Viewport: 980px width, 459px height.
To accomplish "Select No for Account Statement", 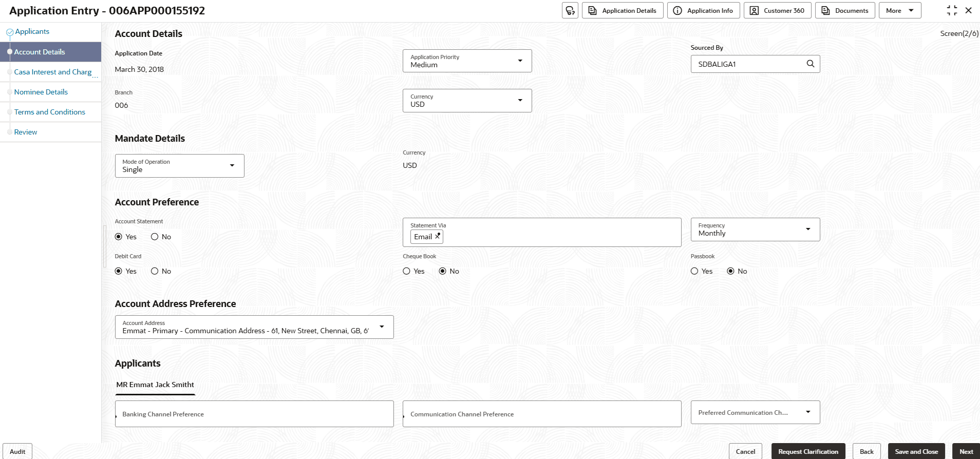I will [x=155, y=237].
